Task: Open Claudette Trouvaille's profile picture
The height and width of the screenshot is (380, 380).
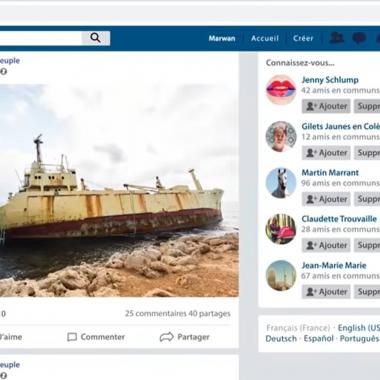Action: click(281, 229)
